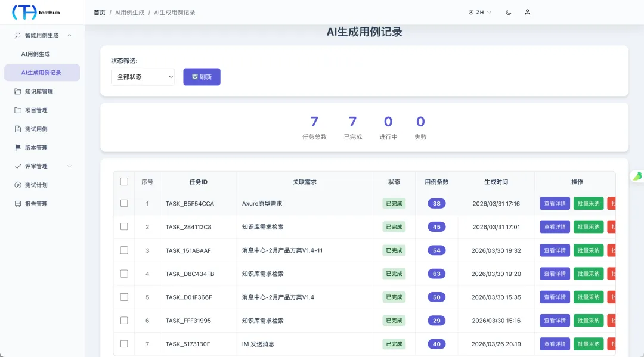Click 查看详情 for TASK_284112C8

(x=555, y=227)
